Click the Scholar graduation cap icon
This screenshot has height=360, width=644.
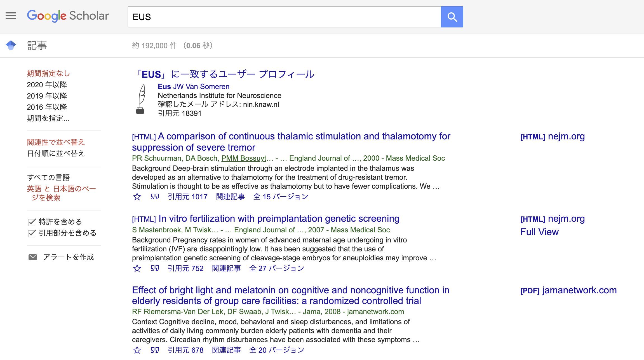pos(11,45)
